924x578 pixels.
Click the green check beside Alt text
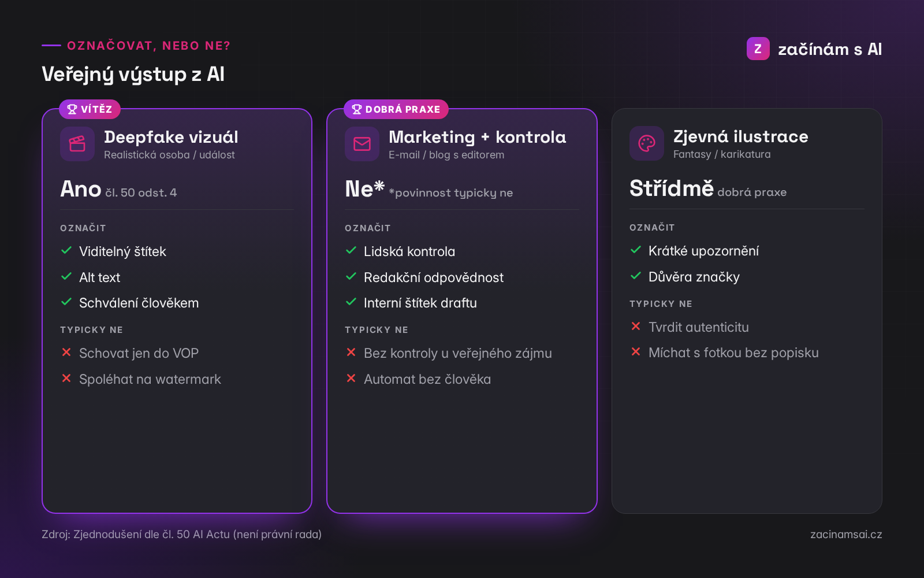point(66,276)
